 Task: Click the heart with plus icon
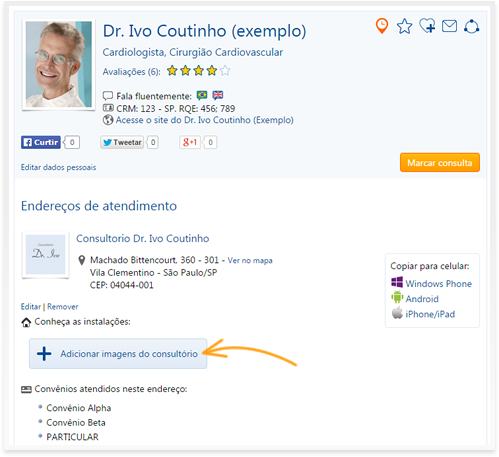[427, 26]
